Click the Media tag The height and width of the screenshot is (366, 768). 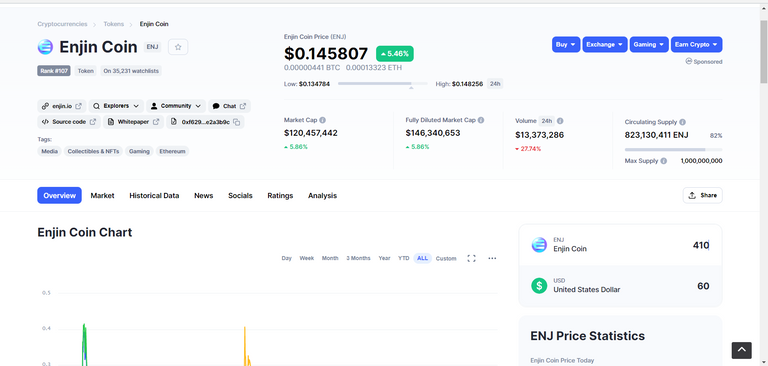point(49,151)
